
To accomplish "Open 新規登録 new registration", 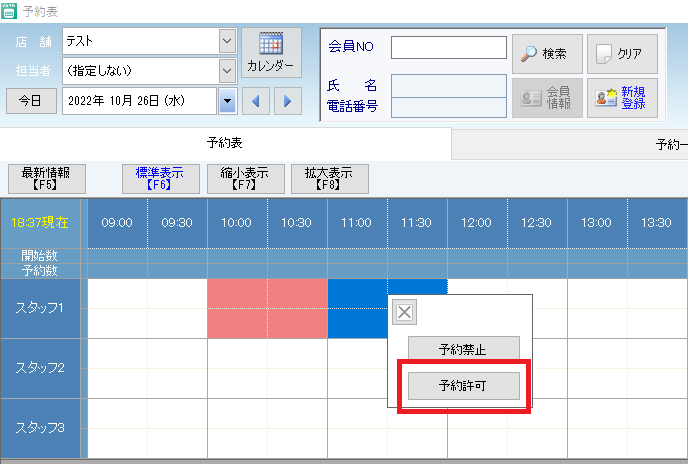I will point(622,98).
